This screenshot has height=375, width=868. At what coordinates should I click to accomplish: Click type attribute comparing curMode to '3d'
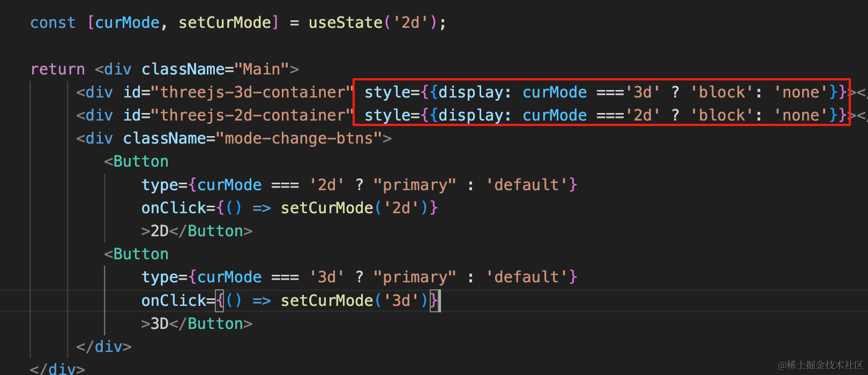(360, 277)
